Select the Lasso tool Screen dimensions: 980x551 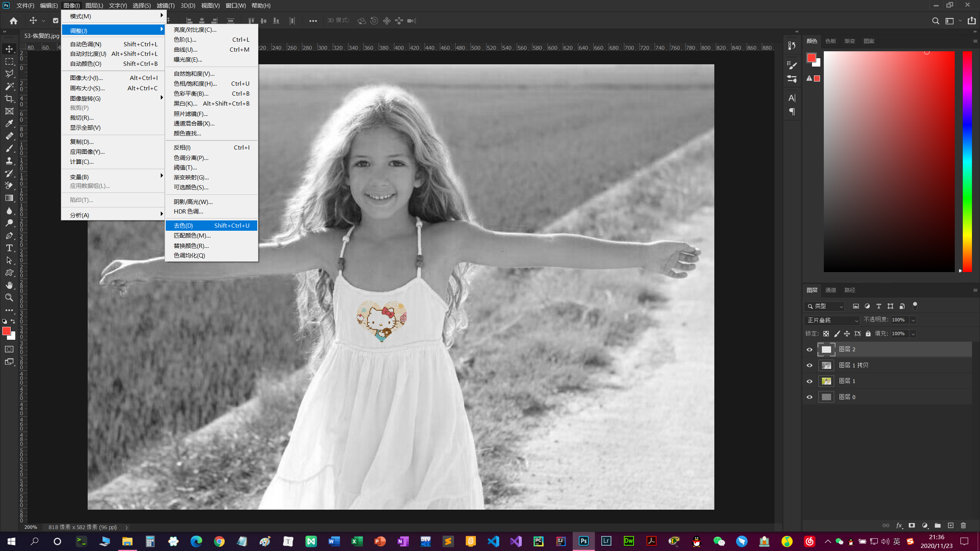point(9,74)
